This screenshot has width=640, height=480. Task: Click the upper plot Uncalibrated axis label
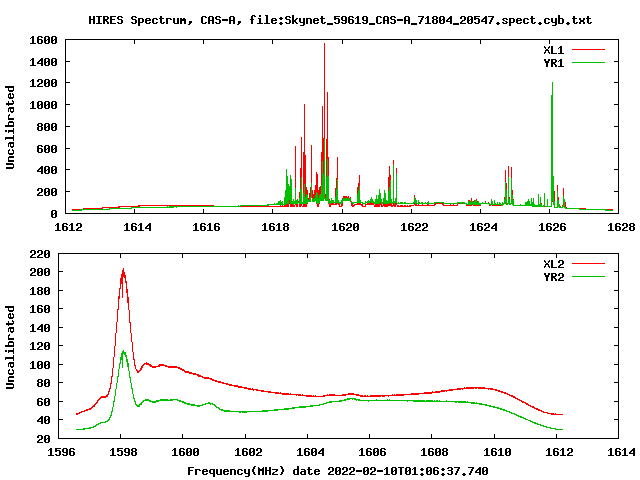[10, 127]
